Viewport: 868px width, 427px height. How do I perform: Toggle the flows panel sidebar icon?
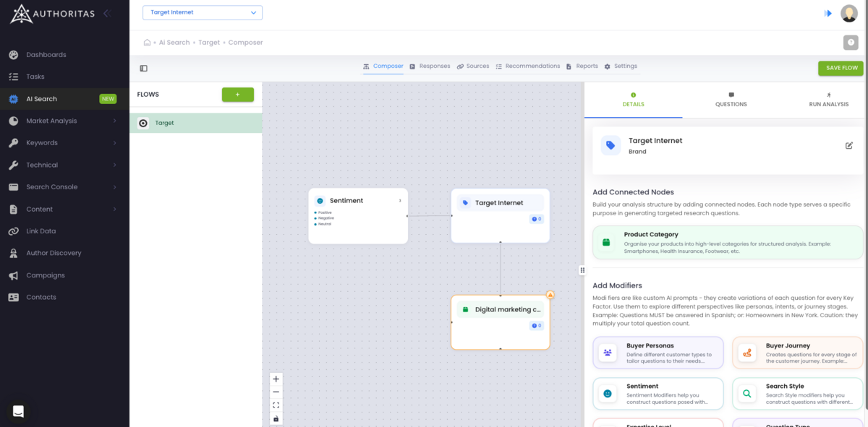(x=143, y=69)
